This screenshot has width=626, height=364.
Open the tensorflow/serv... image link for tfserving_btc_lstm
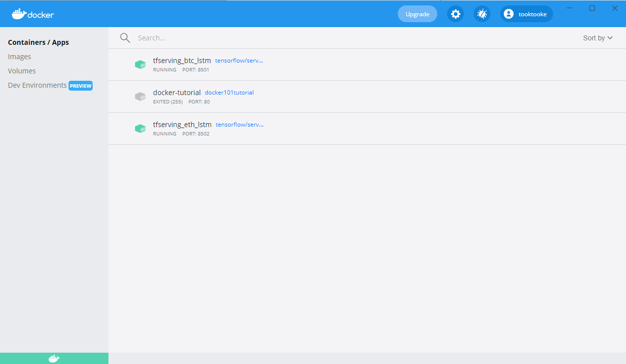(x=239, y=61)
